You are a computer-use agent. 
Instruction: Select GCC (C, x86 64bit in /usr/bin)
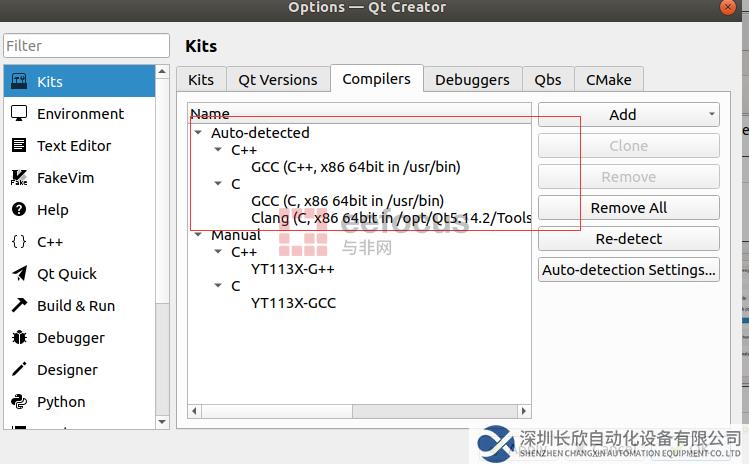[x=347, y=201]
